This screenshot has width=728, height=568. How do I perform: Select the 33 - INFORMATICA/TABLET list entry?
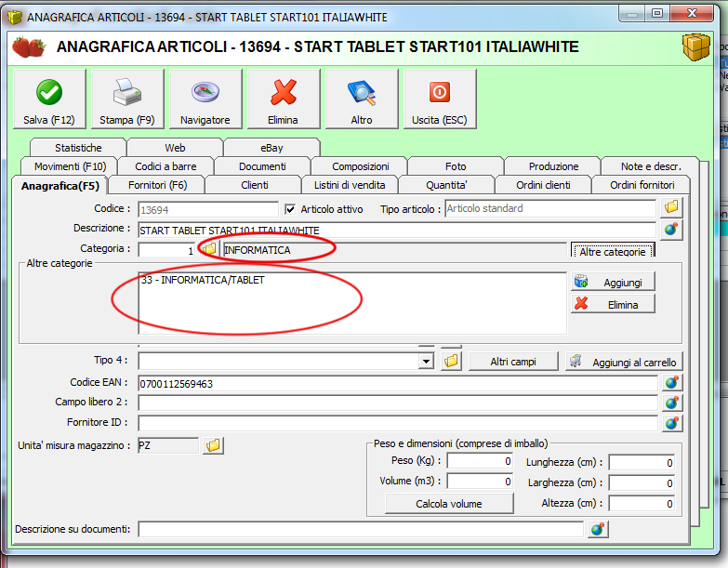pos(203,280)
